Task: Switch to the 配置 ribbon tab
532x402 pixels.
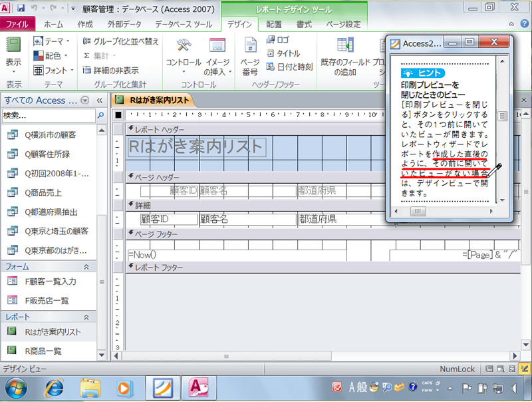Action: coord(274,24)
